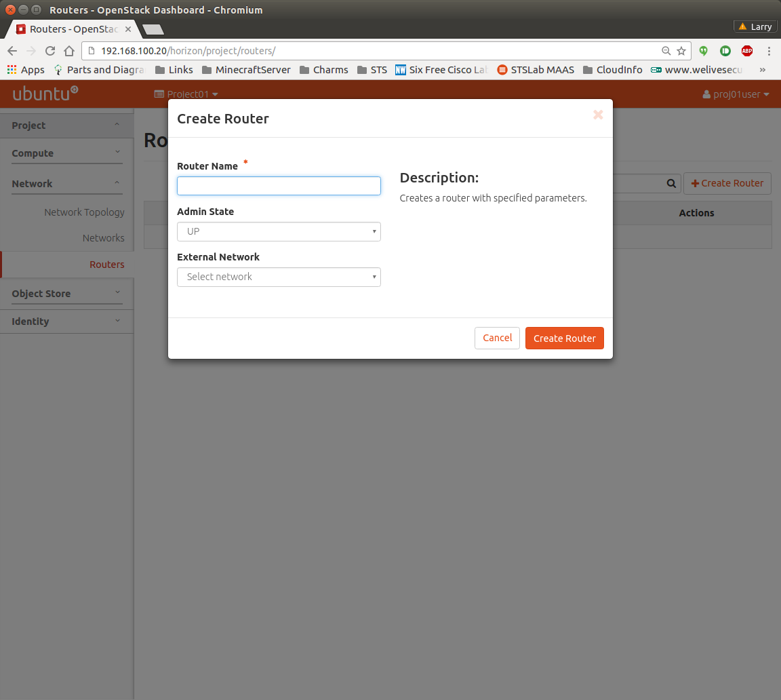Click the bookmark star icon
Image resolution: width=781 pixels, height=700 pixels.
pyautogui.click(x=681, y=51)
